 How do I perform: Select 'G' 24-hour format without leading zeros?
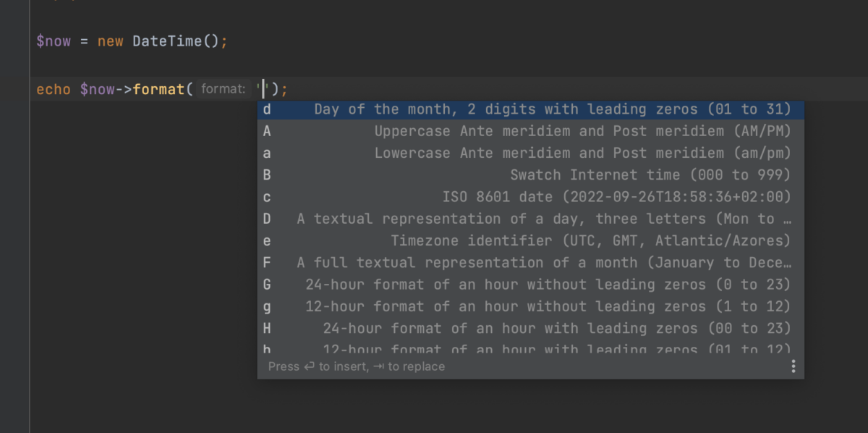530,285
